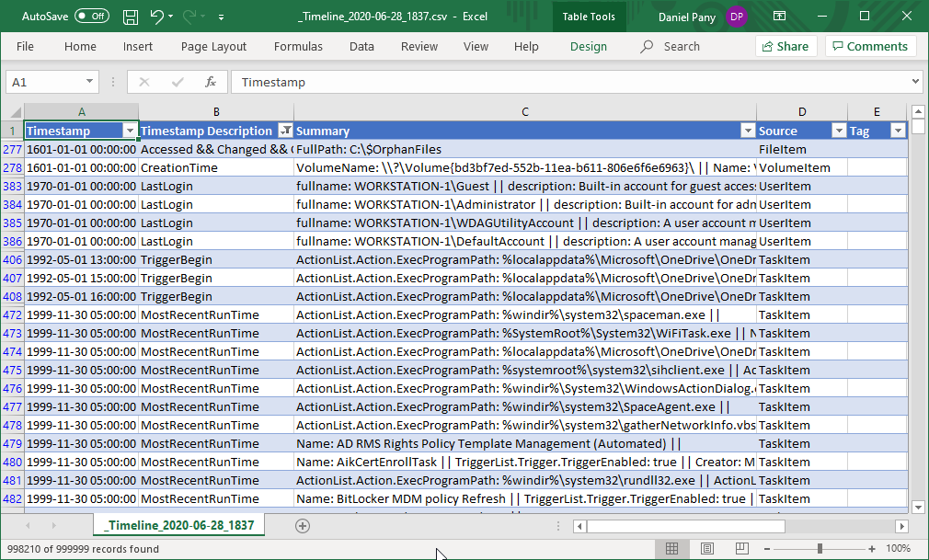
Task: Toggle the AutoSave switch
Action: point(92,17)
